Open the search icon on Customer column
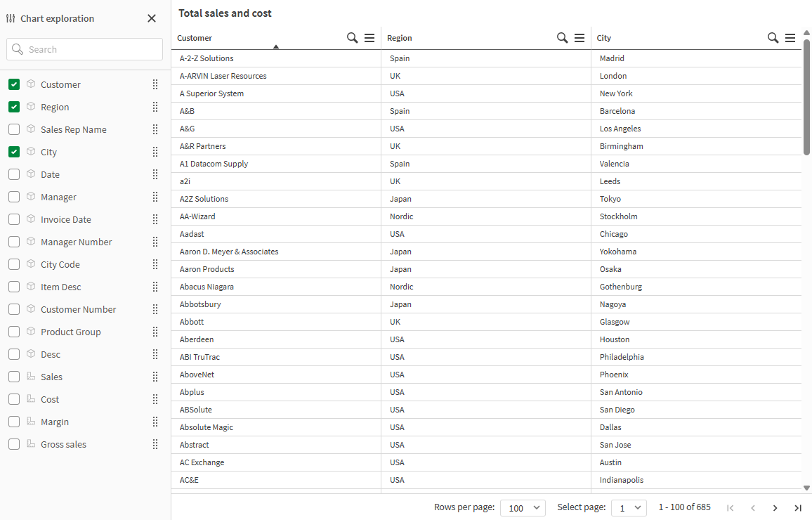Image resolution: width=812 pixels, height=520 pixels. click(x=352, y=38)
